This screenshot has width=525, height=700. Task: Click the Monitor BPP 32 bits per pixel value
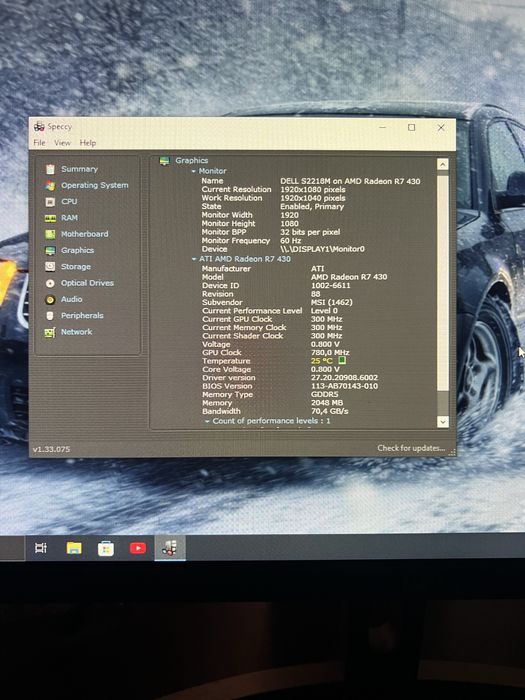tap(310, 232)
